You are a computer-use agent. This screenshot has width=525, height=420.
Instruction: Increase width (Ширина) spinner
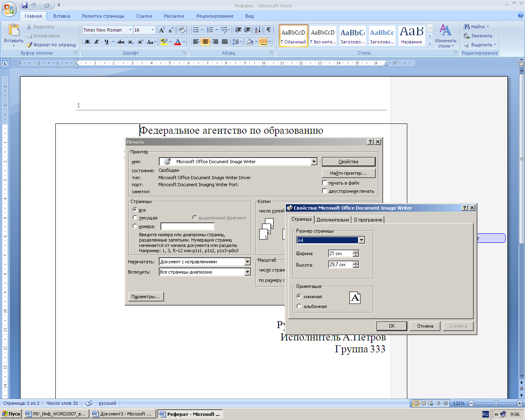[356, 252]
